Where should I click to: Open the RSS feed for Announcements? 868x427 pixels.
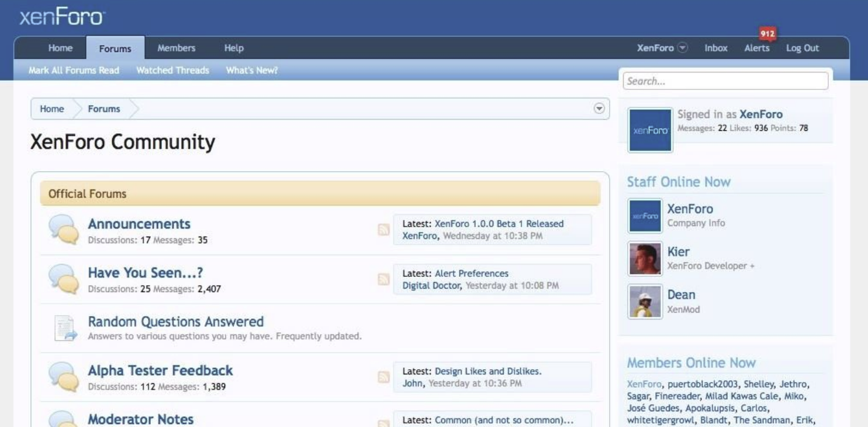[x=383, y=230]
